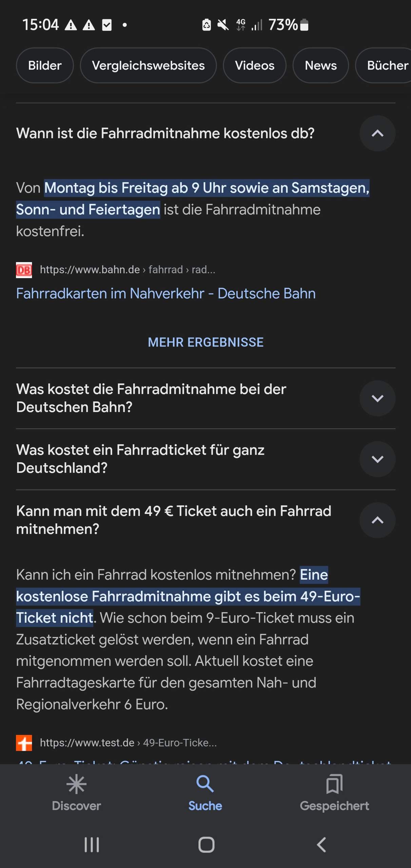Viewport: 411px width, 868px height.
Task: Open the News filter tab
Action: (x=320, y=65)
